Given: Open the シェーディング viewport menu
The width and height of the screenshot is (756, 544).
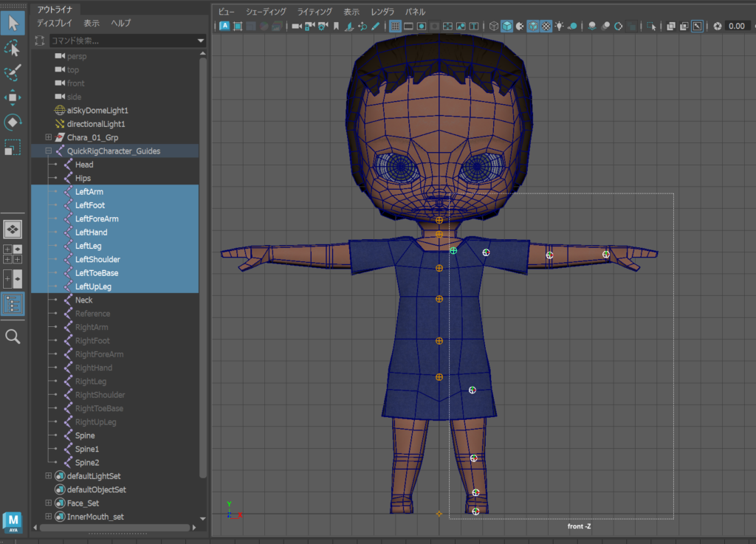Looking at the screenshot, I should 266,12.
